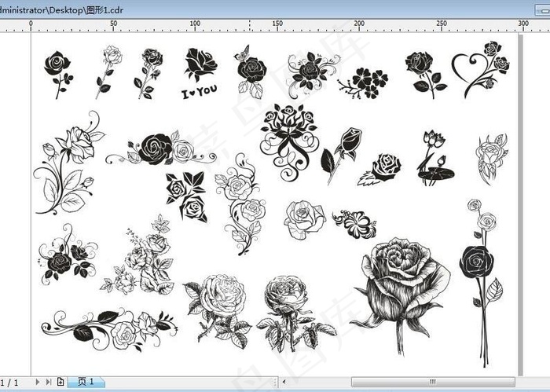Select the lotus with lily pad graphic
The height and width of the screenshot is (392, 550).
click(x=435, y=157)
